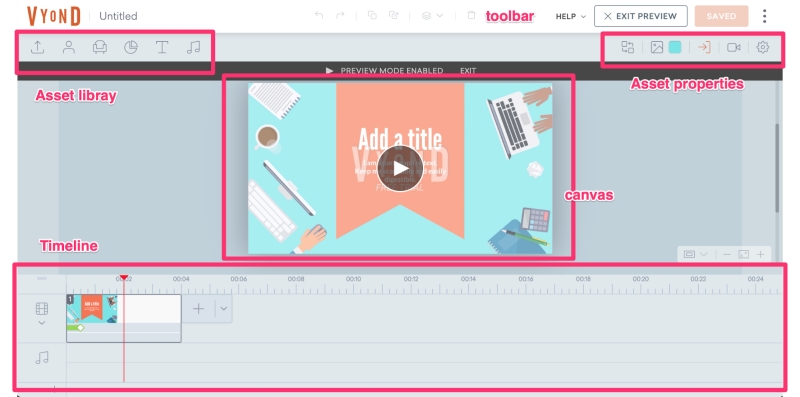
Task: Click the Untitled project title
Action: 118,16
